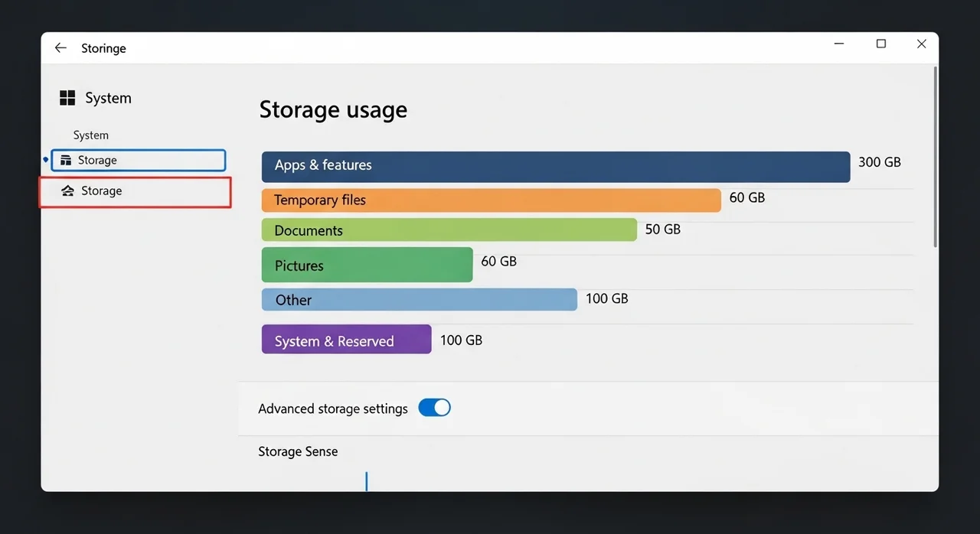Maximize the Storinge window
Screen dimensions: 980x534
[880, 44]
